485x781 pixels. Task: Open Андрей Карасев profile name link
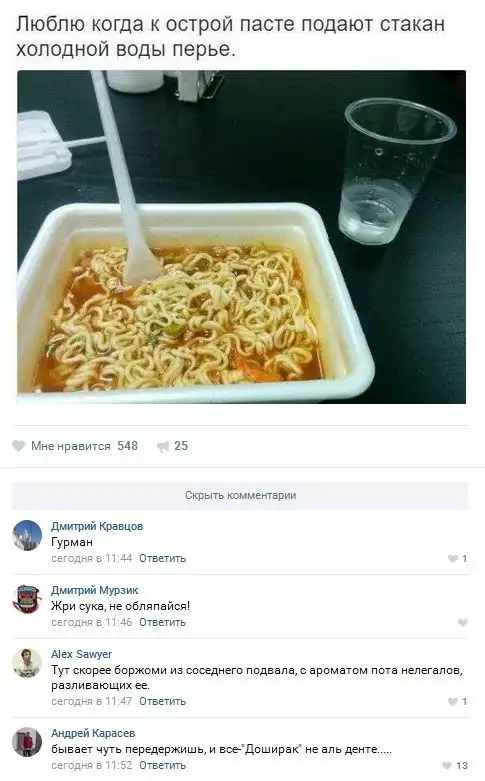coord(93,733)
